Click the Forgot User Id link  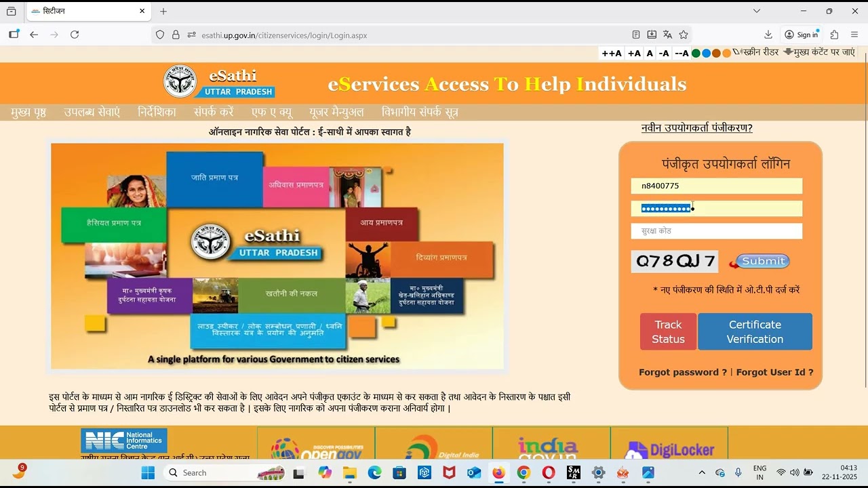click(774, 372)
